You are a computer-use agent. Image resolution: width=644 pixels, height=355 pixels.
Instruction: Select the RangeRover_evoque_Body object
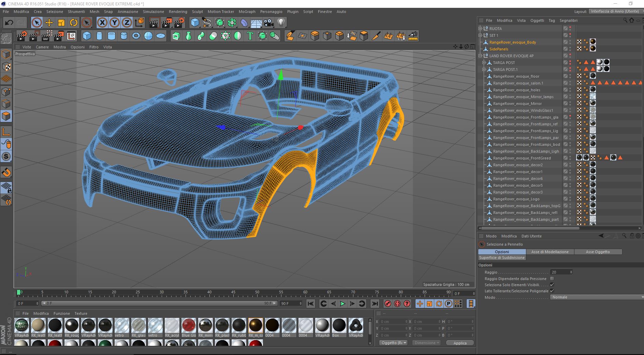point(513,42)
